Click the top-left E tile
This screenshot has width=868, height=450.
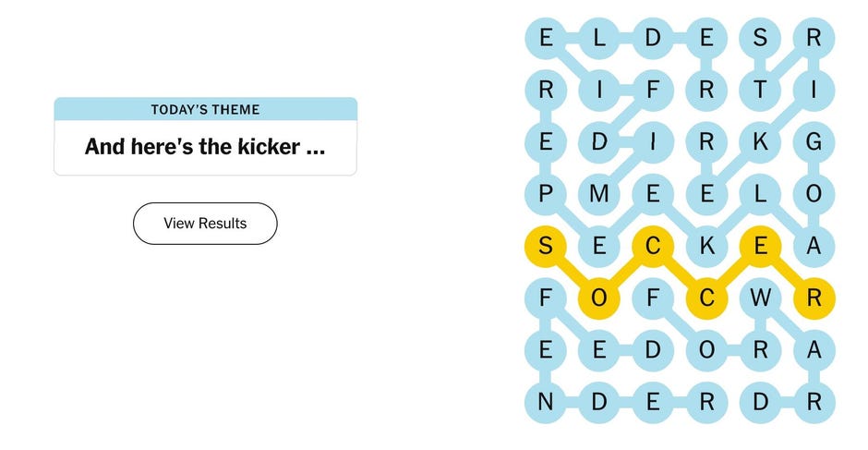pyautogui.click(x=546, y=38)
